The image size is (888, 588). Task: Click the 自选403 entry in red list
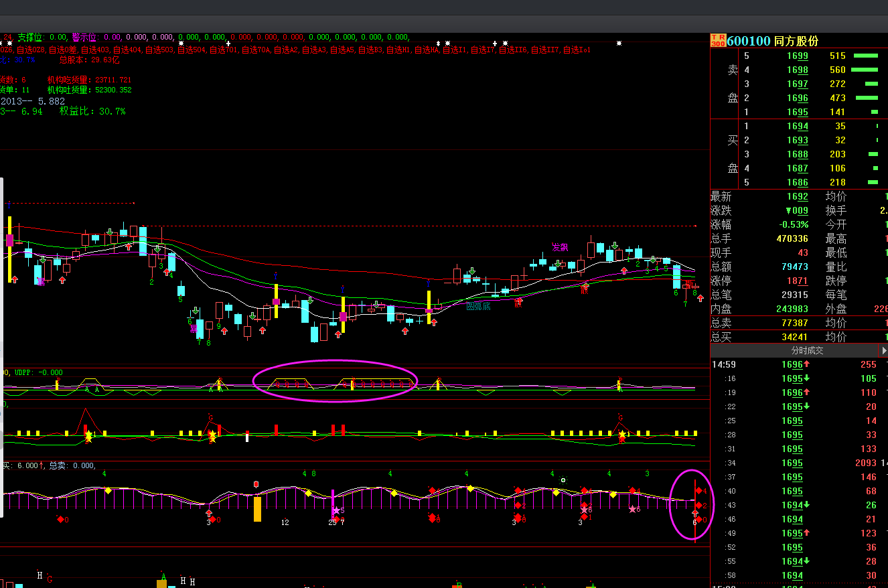tap(96, 50)
